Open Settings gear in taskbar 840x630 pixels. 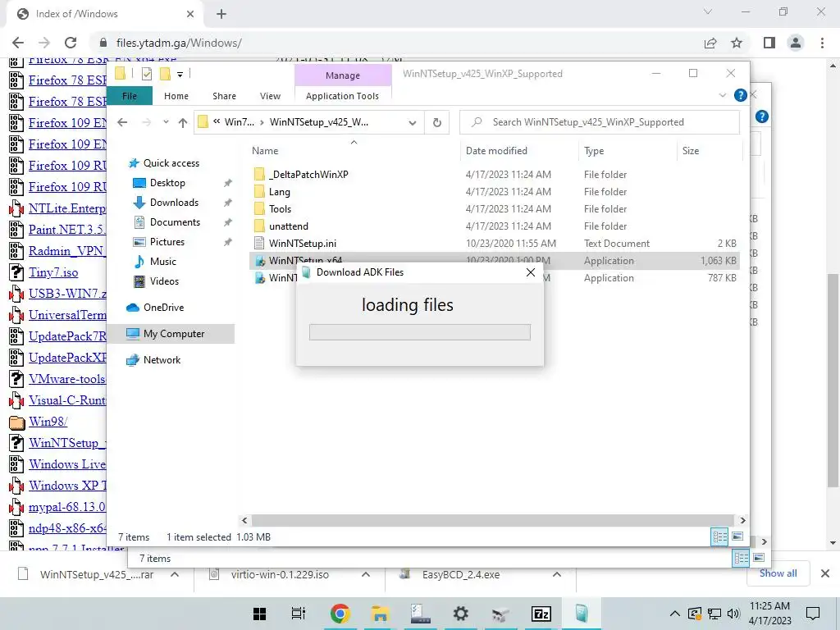click(x=460, y=614)
